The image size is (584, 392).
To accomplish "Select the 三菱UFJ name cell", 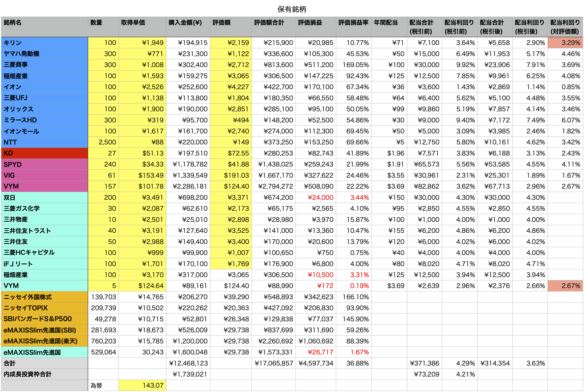I will tap(45, 98).
